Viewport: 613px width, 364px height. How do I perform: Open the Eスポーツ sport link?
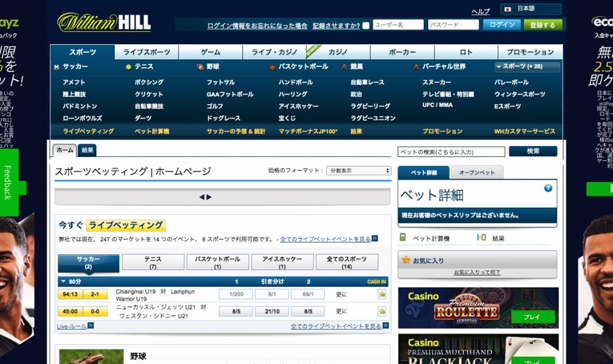pos(508,106)
